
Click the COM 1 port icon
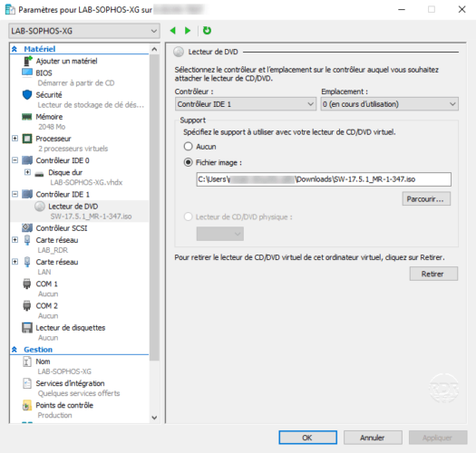pyautogui.click(x=27, y=284)
